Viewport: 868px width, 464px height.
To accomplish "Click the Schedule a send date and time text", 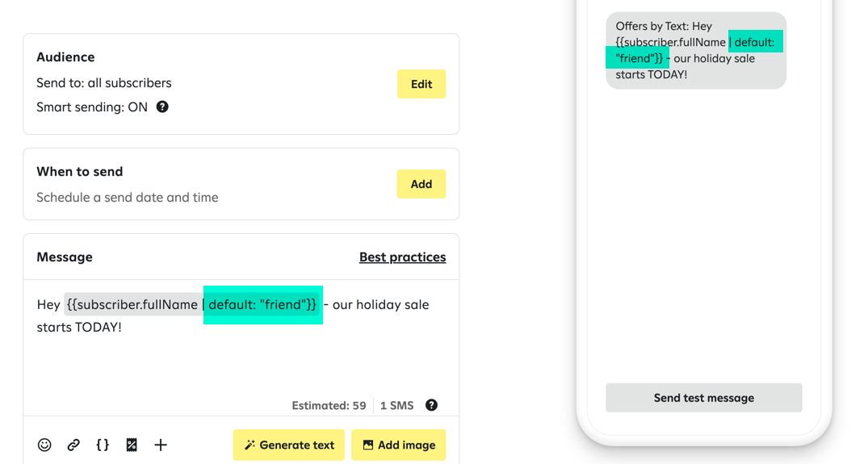I will click(x=127, y=197).
